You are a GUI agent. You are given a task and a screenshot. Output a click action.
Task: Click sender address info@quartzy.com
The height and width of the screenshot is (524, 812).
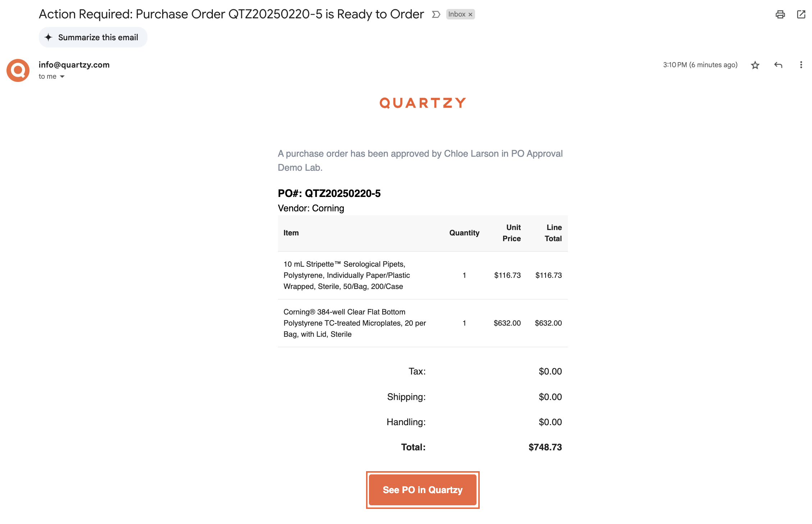pos(74,65)
